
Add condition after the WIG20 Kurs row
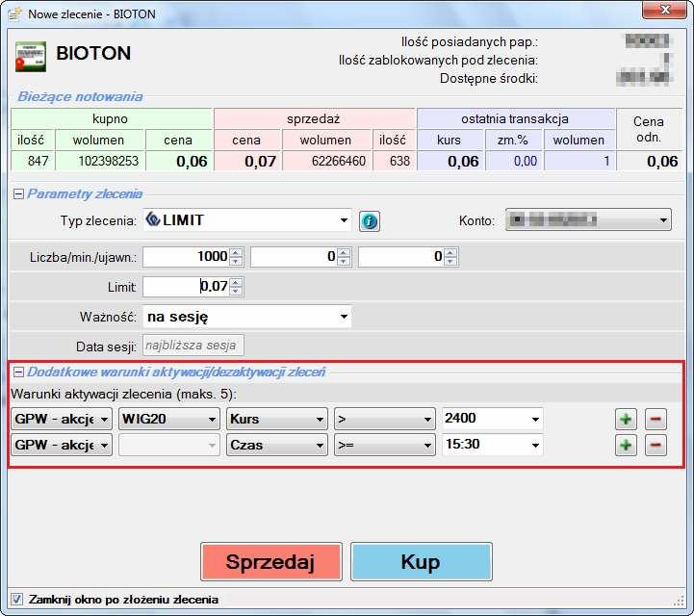tap(626, 419)
